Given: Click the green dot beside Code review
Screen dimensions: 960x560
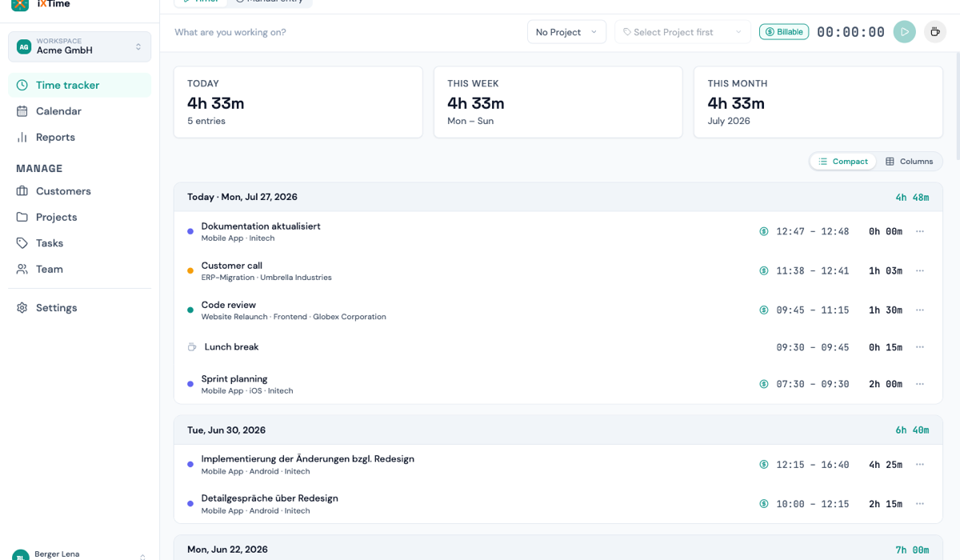Looking at the screenshot, I should click(190, 310).
